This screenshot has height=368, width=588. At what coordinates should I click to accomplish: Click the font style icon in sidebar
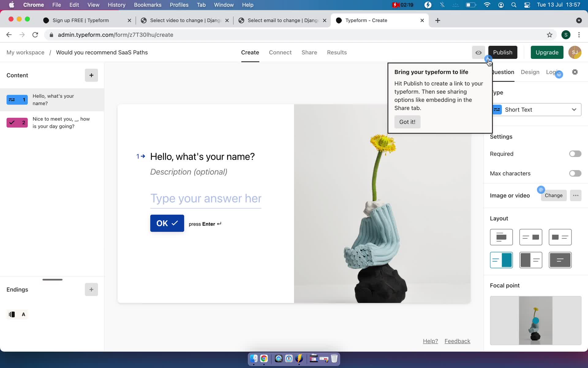pos(24,314)
